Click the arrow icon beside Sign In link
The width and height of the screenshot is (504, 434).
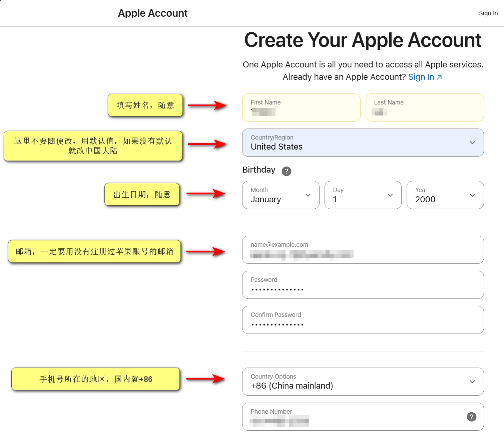coord(439,77)
